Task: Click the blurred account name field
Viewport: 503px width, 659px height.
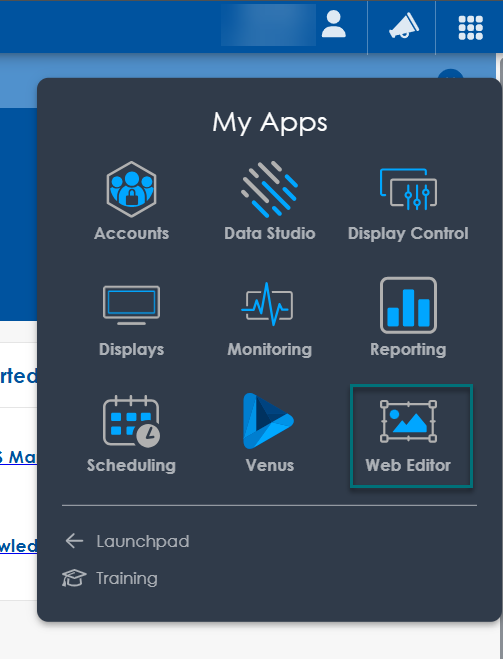Action: (269, 25)
